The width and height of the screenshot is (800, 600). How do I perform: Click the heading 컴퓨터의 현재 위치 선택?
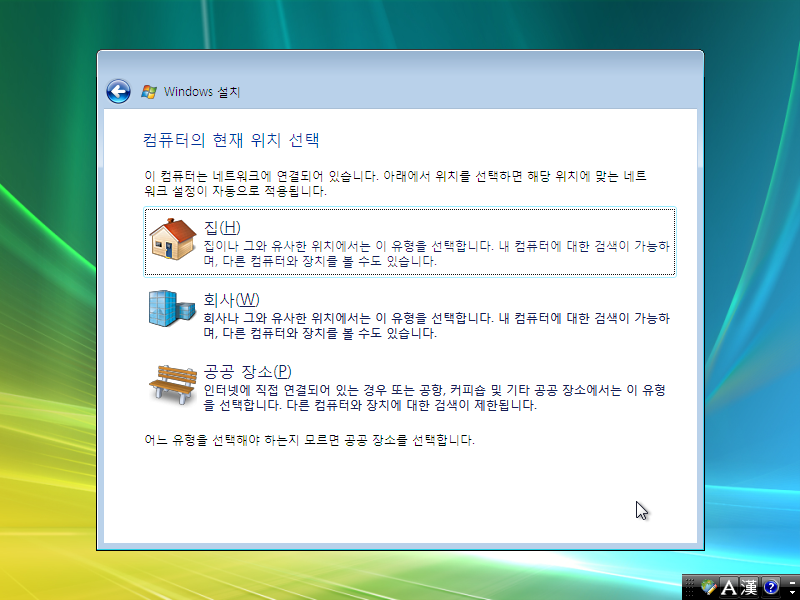(x=231, y=140)
